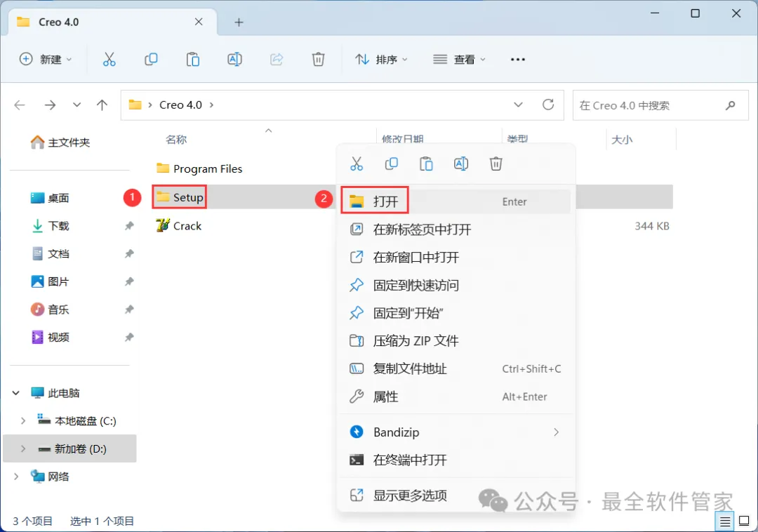
Task: Go back with the left arrow
Action: point(20,105)
